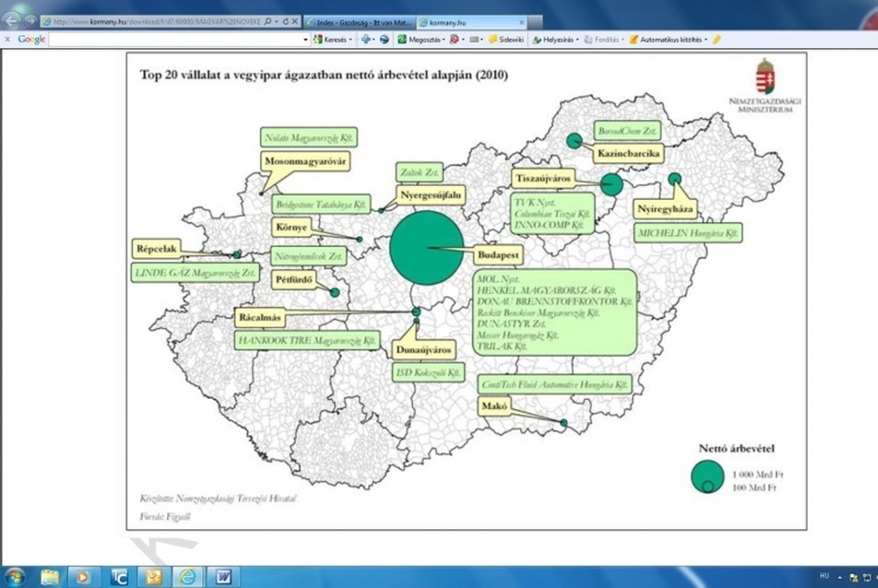Open Microsoft Word from the taskbar
The width and height of the screenshot is (878, 588).
pyautogui.click(x=223, y=577)
